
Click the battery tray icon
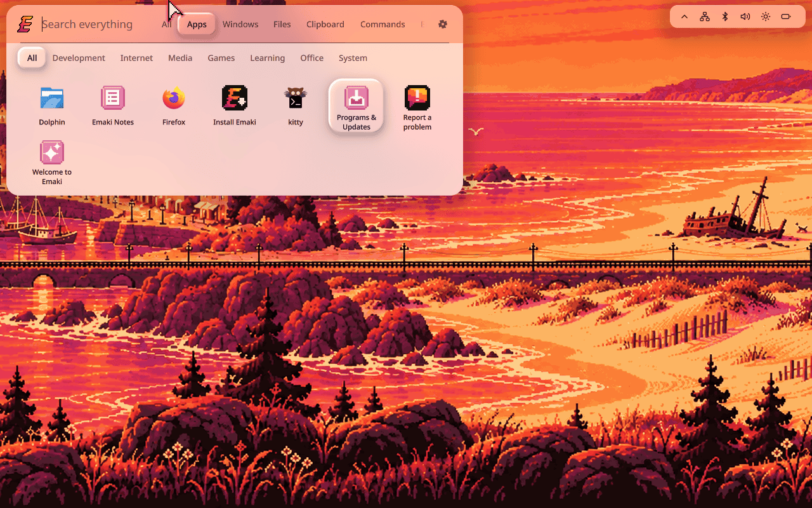coord(786,17)
